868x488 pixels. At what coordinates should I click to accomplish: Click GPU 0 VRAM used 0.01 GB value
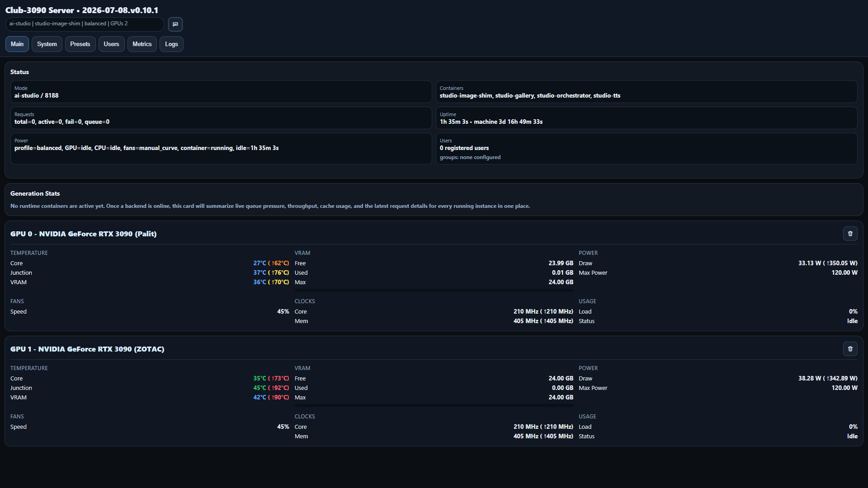(562, 272)
